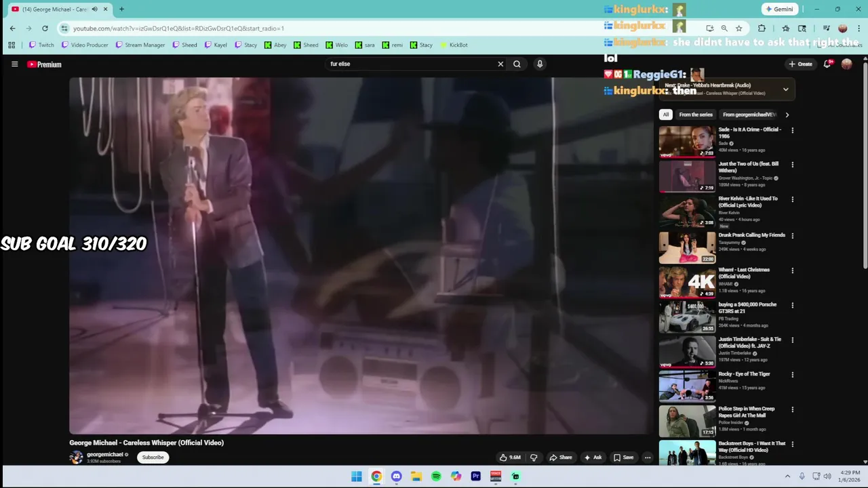The image size is (868, 488).
Task: Open Chrome extensions puzzle icon
Action: pyautogui.click(x=762, y=28)
